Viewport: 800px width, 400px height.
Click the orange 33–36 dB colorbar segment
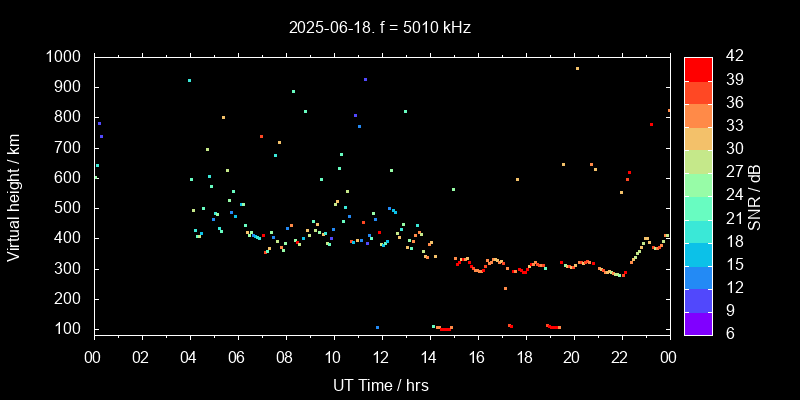(698, 114)
